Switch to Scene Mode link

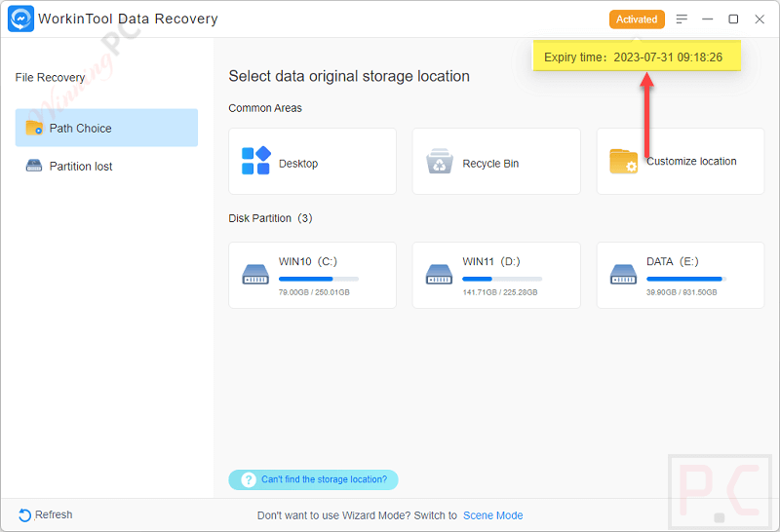pos(493,515)
